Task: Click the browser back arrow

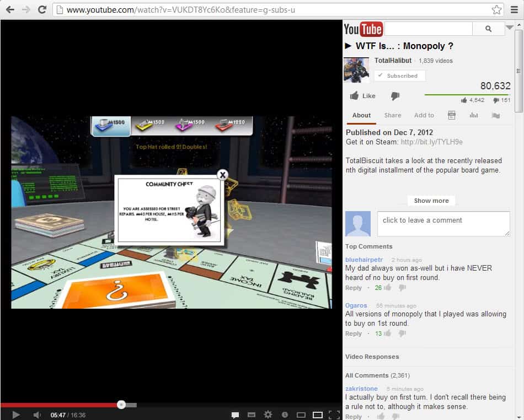Action: 10,10
